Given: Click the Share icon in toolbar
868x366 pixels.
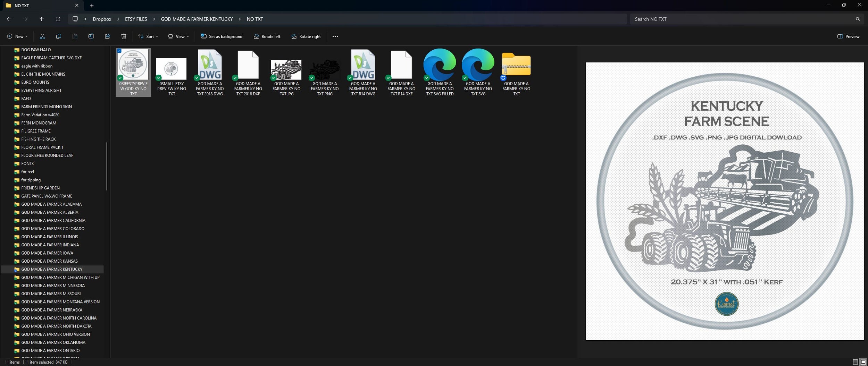Looking at the screenshot, I should (107, 36).
